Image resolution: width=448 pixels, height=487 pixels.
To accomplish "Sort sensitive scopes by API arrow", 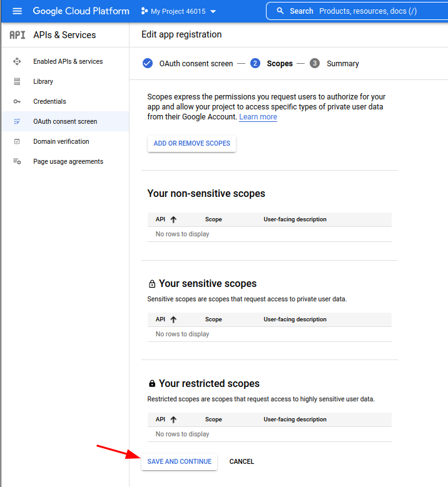I will pyautogui.click(x=173, y=319).
